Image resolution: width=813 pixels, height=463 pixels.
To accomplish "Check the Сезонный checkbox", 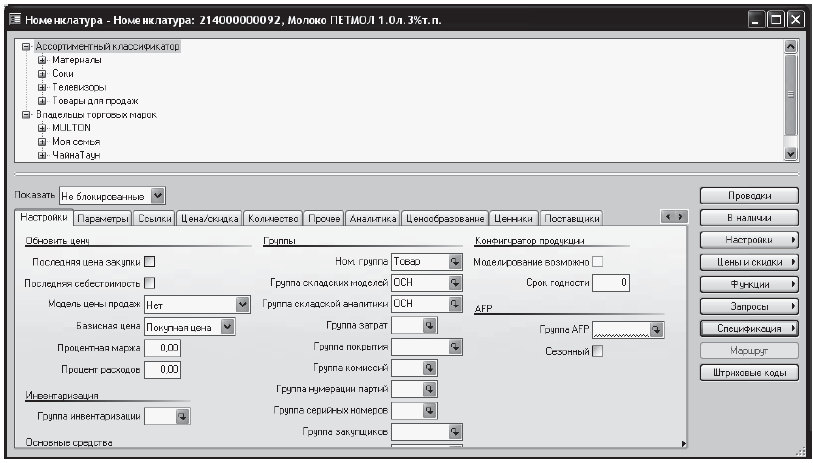I will point(598,351).
